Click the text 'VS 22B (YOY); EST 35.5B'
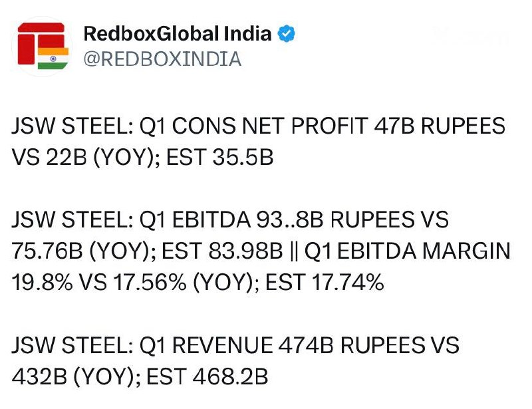This screenshot has width=532, height=409. coord(142,158)
